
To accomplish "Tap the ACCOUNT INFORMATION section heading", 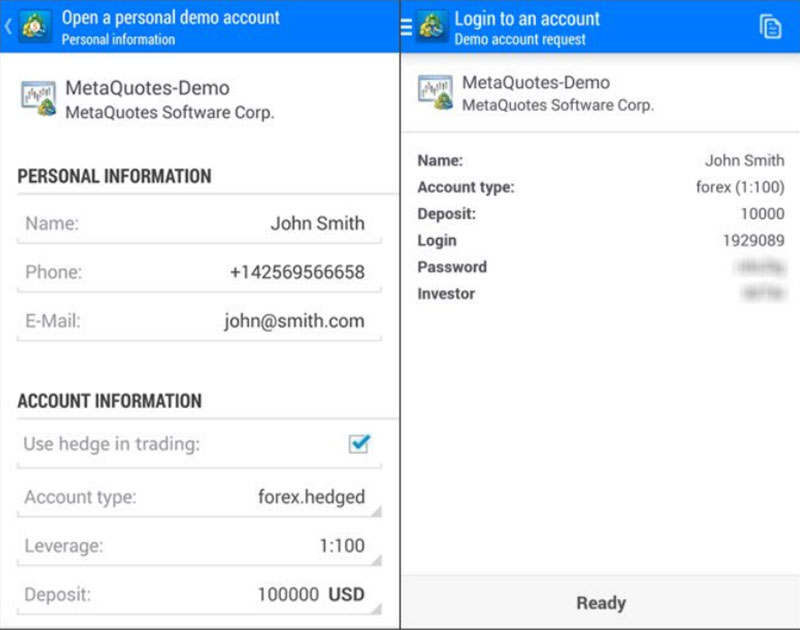I will click(110, 401).
